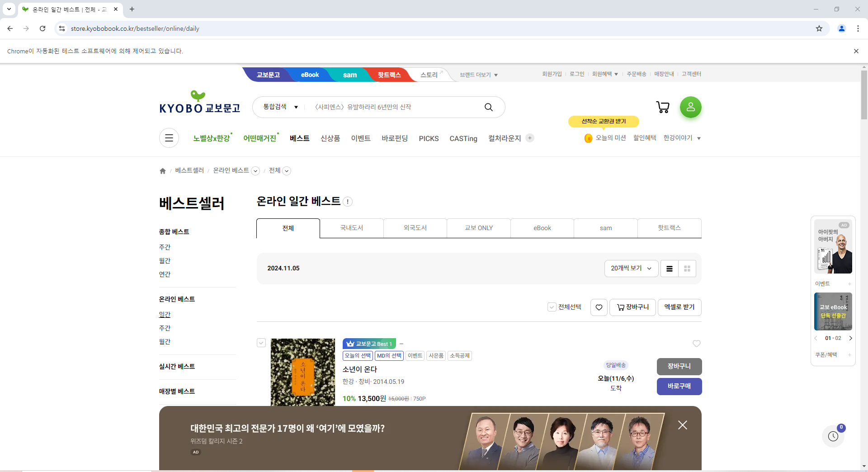The image size is (868, 472).
Task: Click the 선착순 교환권 받기 badge
Action: (x=604, y=121)
